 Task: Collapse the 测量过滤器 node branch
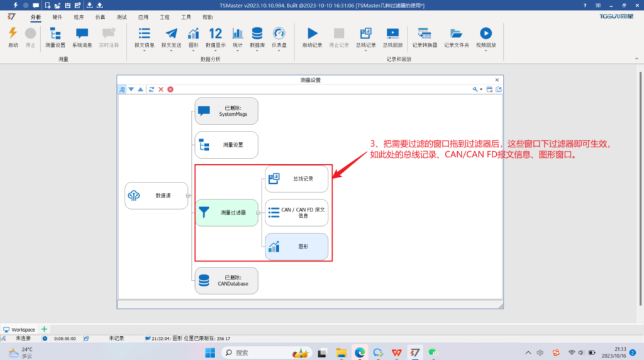258,213
